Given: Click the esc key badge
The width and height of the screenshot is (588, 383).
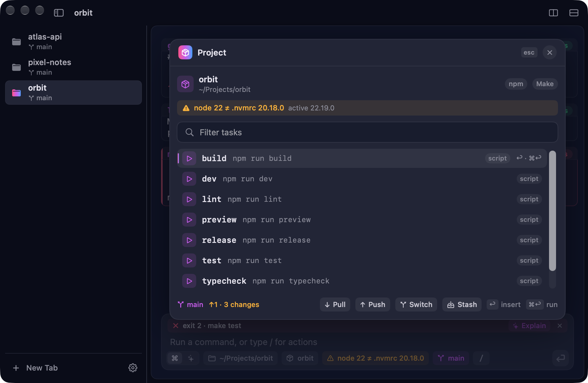Looking at the screenshot, I should click(x=529, y=52).
